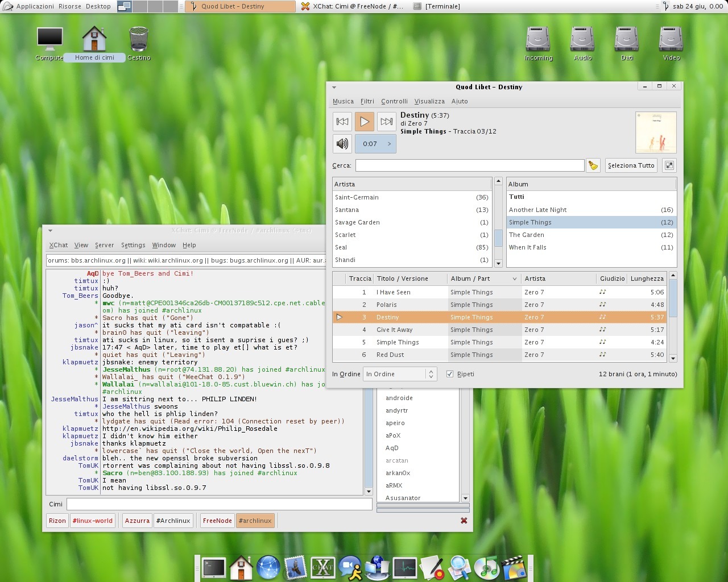Click the Seleziona Tutto button
This screenshot has width=728, height=582.
click(631, 165)
